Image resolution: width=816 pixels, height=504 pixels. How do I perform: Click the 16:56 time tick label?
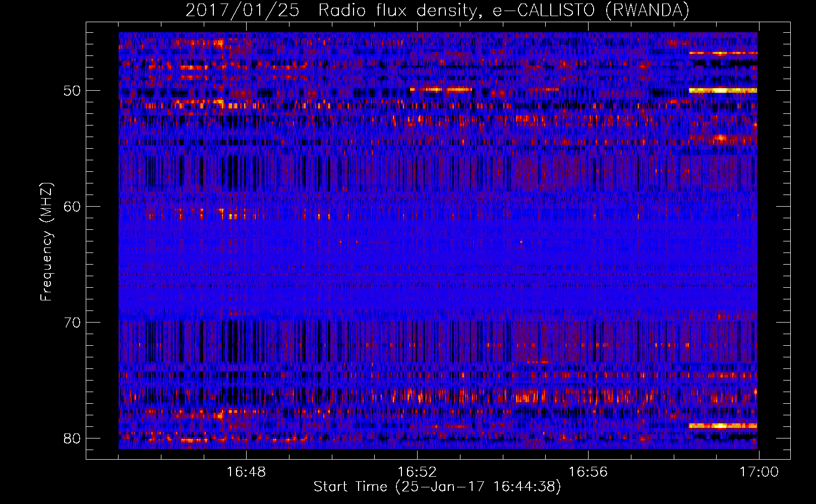[x=588, y=472]
